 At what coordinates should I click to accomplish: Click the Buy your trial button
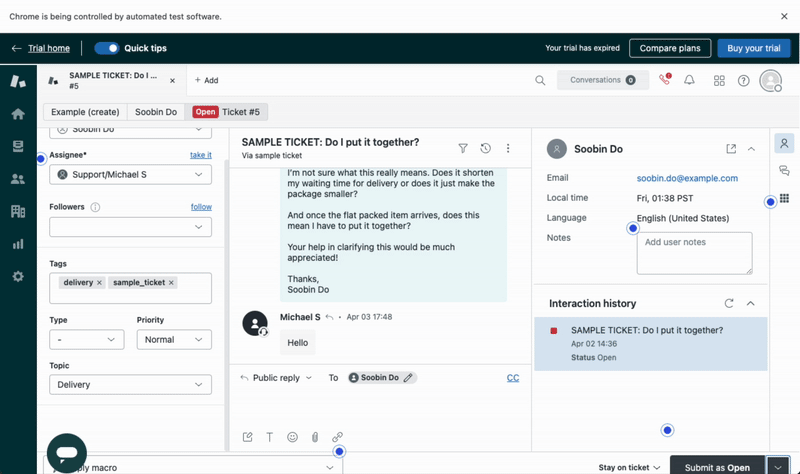coord(754,48)
